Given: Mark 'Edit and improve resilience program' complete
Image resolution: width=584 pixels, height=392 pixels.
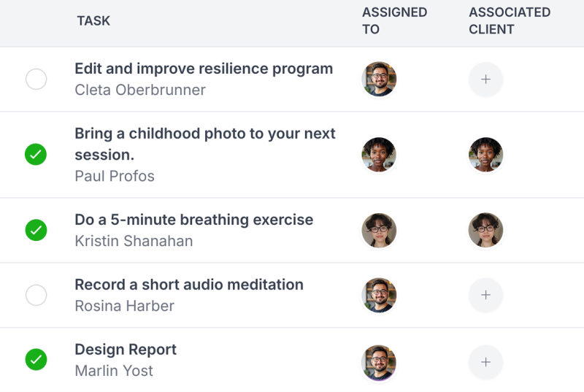Looking at the screenshot, I should (36, 79).
